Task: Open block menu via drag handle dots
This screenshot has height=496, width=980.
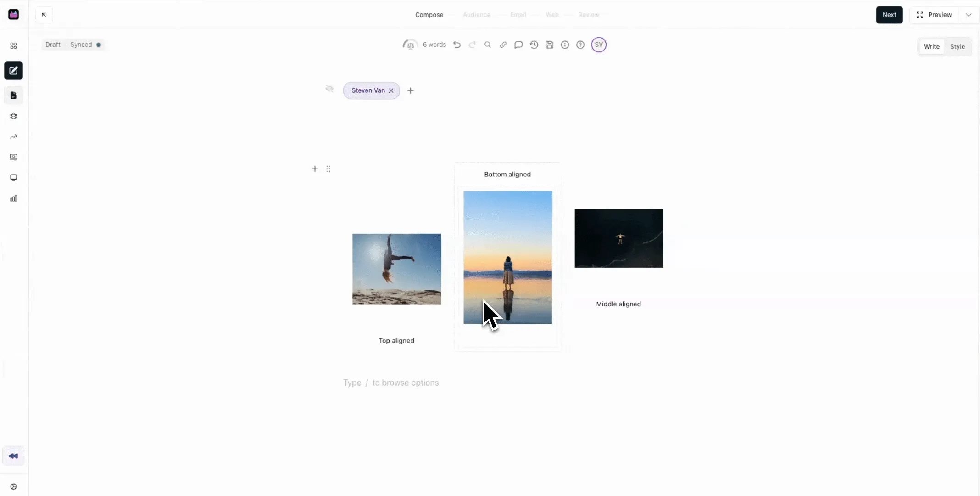Action: [328, 169]
